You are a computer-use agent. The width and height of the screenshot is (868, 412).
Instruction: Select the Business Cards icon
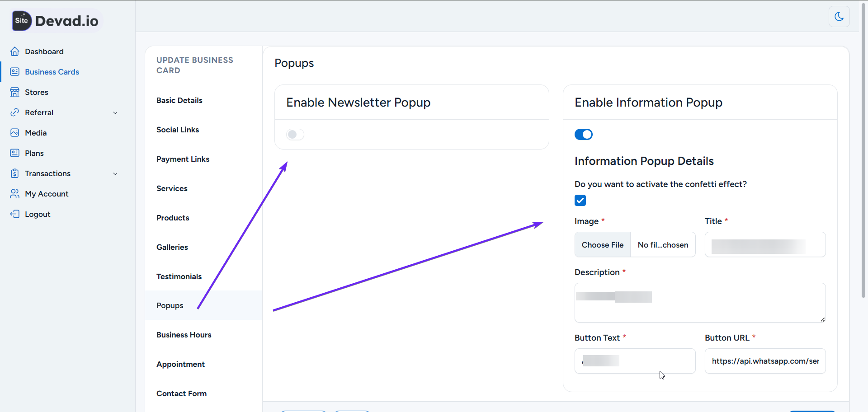(x=15, y=71)
